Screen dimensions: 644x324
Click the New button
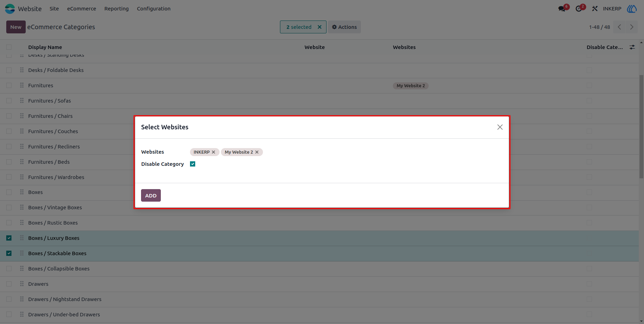pyautogui.click(x=16, y=27)
